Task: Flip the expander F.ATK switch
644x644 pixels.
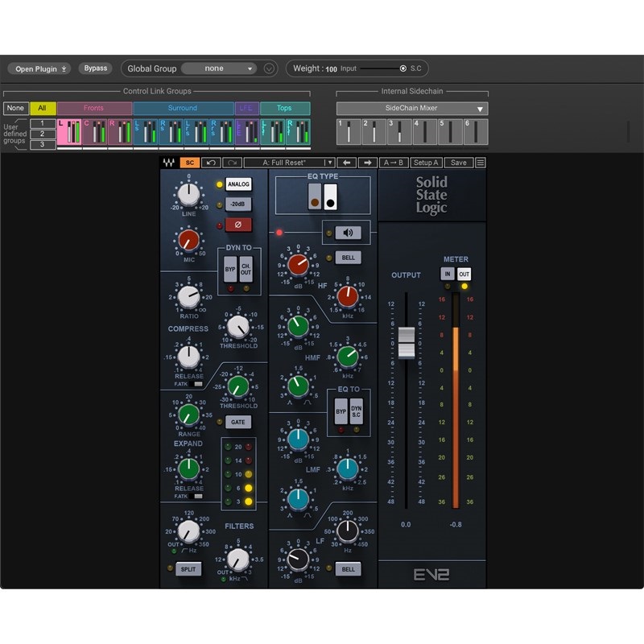Action: 196,496
